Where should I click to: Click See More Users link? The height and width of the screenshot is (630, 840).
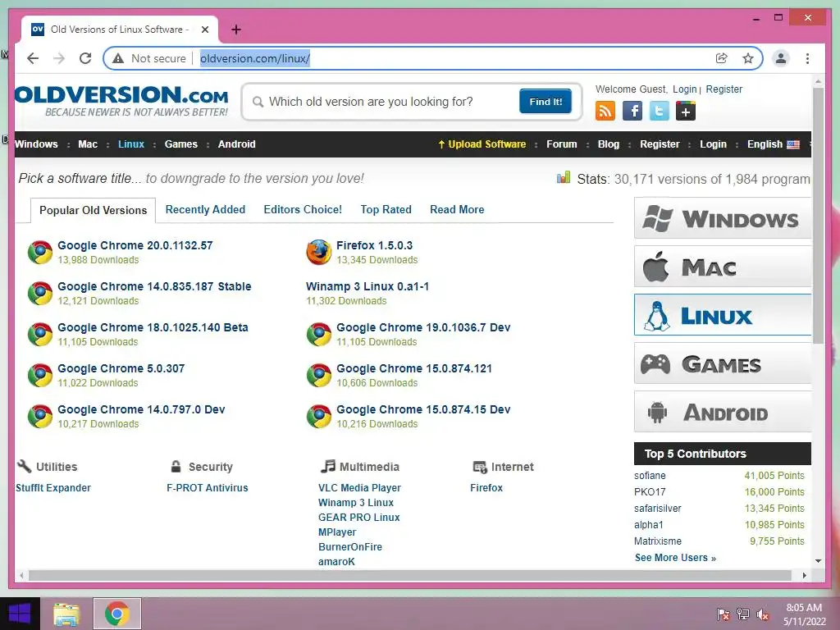(675, 558)
